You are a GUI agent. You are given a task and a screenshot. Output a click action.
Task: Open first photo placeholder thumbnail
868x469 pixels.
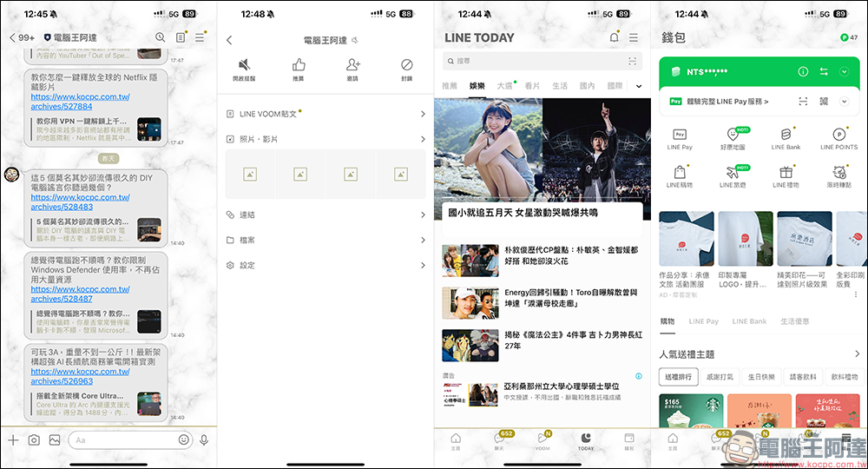(x=250, y=175)
